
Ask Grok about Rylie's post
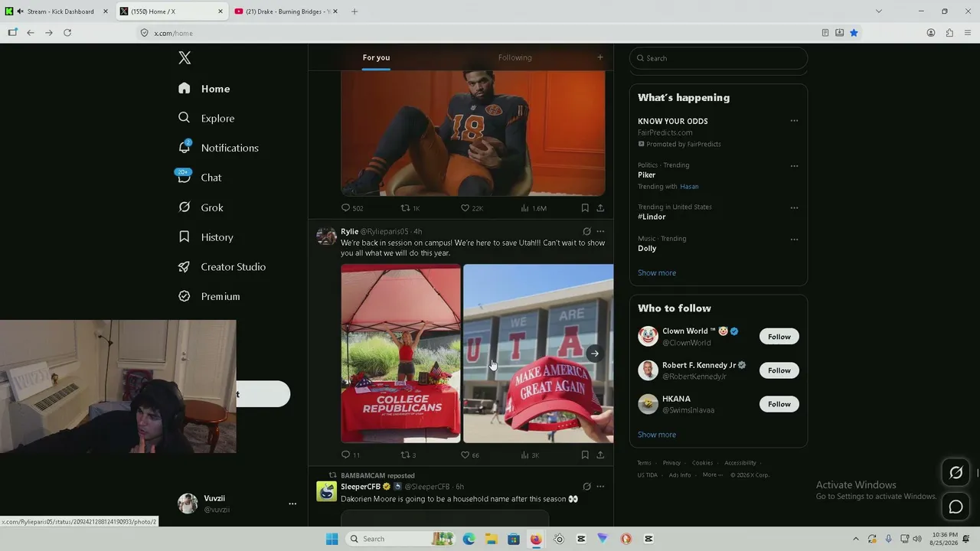point(586,231)
